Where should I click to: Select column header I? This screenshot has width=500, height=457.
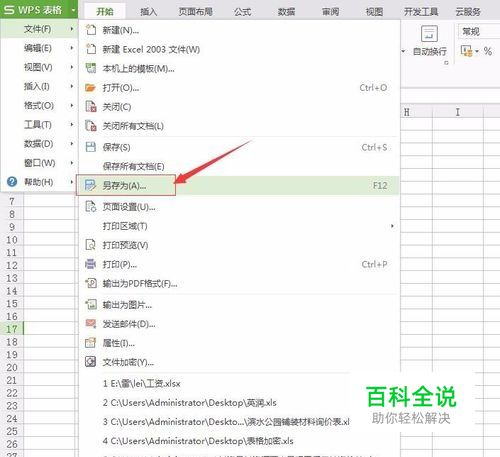458,112
